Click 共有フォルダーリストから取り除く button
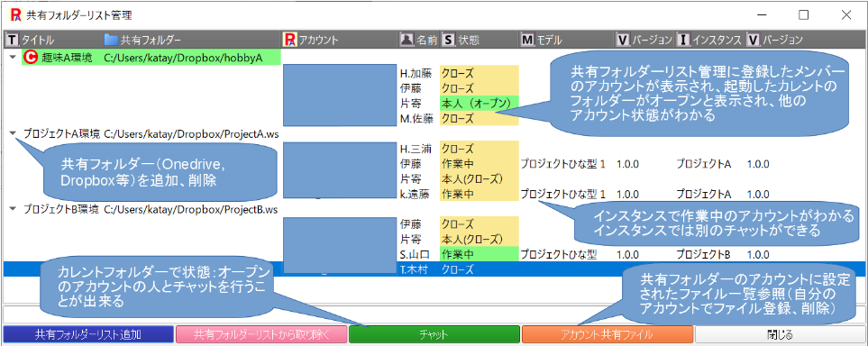 click(261, 334)
